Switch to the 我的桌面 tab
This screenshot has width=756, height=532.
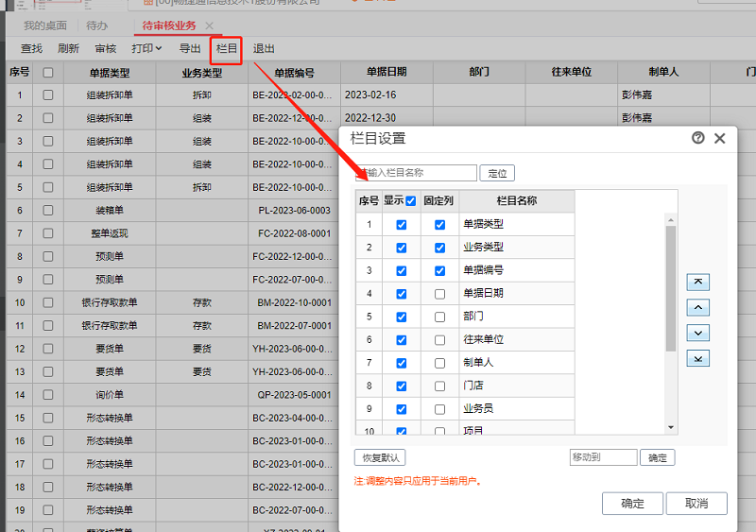[45, 26]
